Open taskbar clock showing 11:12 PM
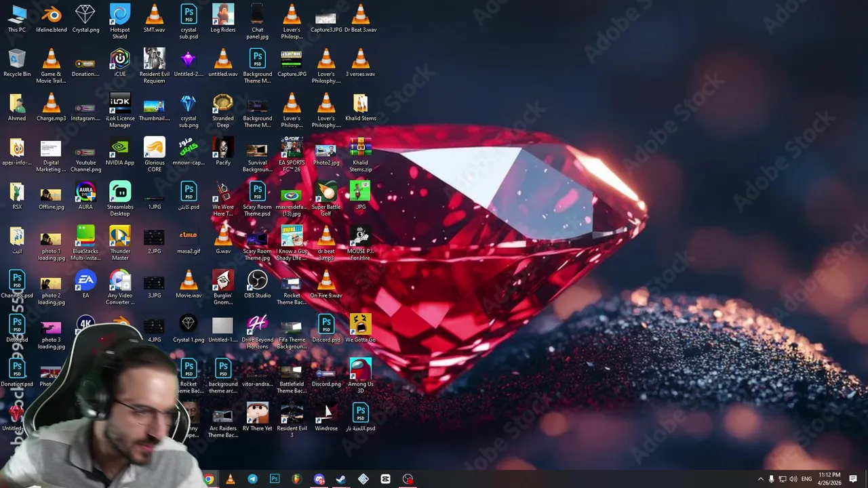The width and height of the screenshot is (868, 488). [x=829, y=479]
